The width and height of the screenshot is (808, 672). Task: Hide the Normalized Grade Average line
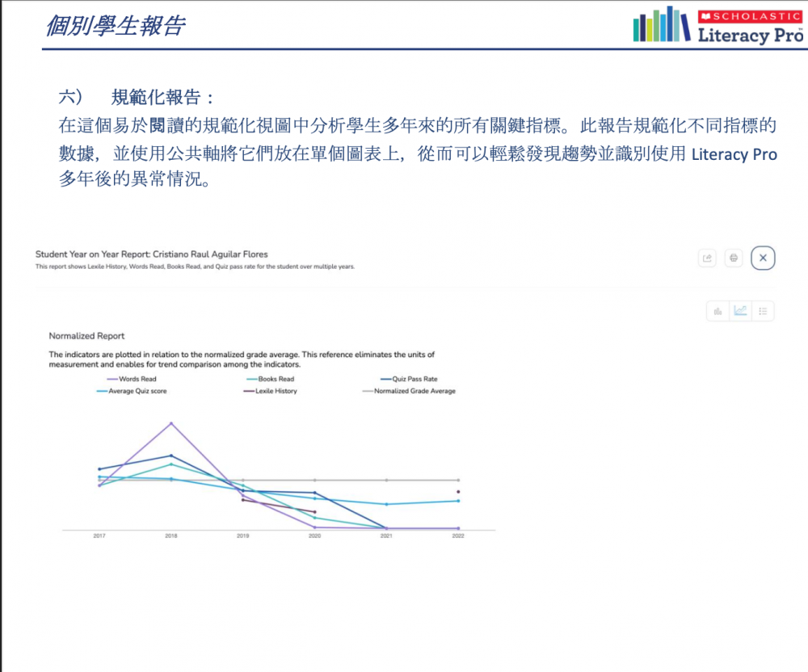click(x=414, y=391)
